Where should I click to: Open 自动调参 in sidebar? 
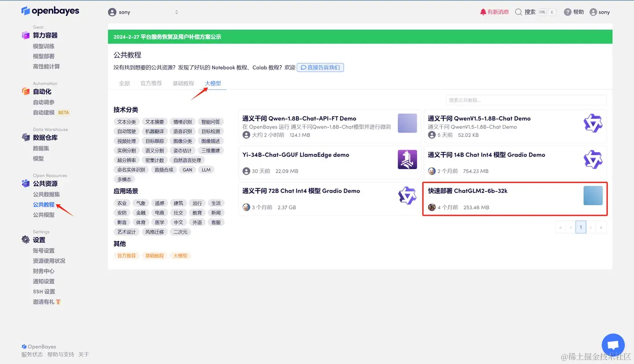tap(44, 102)
